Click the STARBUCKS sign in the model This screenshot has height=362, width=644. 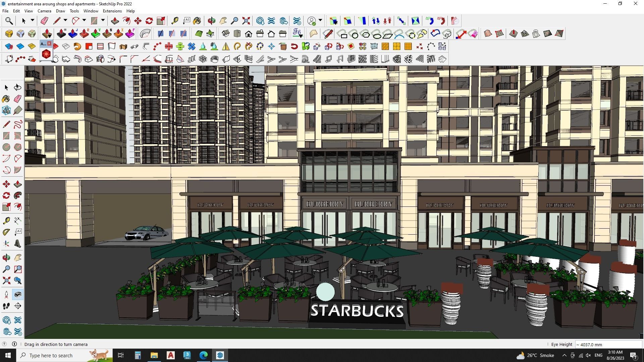point(357,311)
